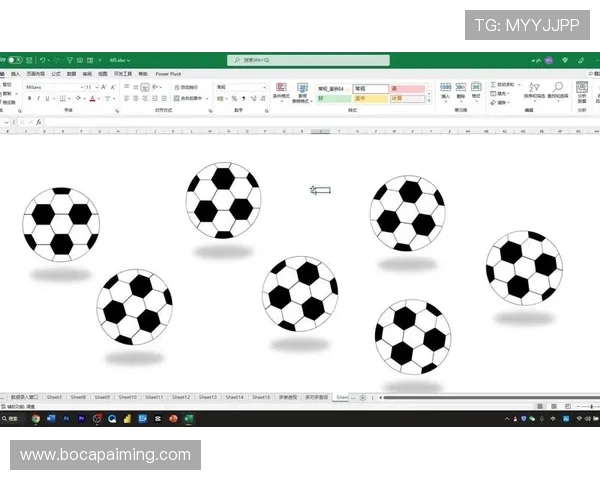The width and height of the screenshot is (600, 480).
Task: Click the search box in title bar
Action: tap(308, 60)
